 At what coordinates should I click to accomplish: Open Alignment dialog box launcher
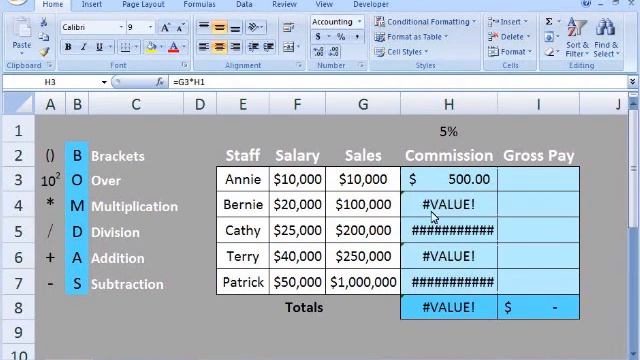[x=299, y=65]
